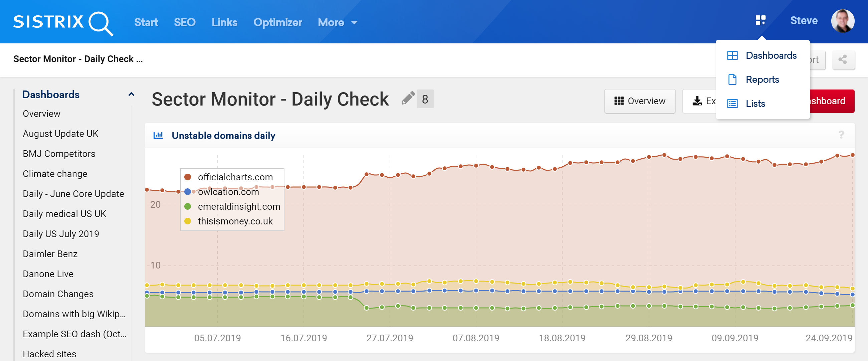The height and width of the screenshot is (361, 868).
Task: Open August Update UK dashboard
Action: [60, 134]
